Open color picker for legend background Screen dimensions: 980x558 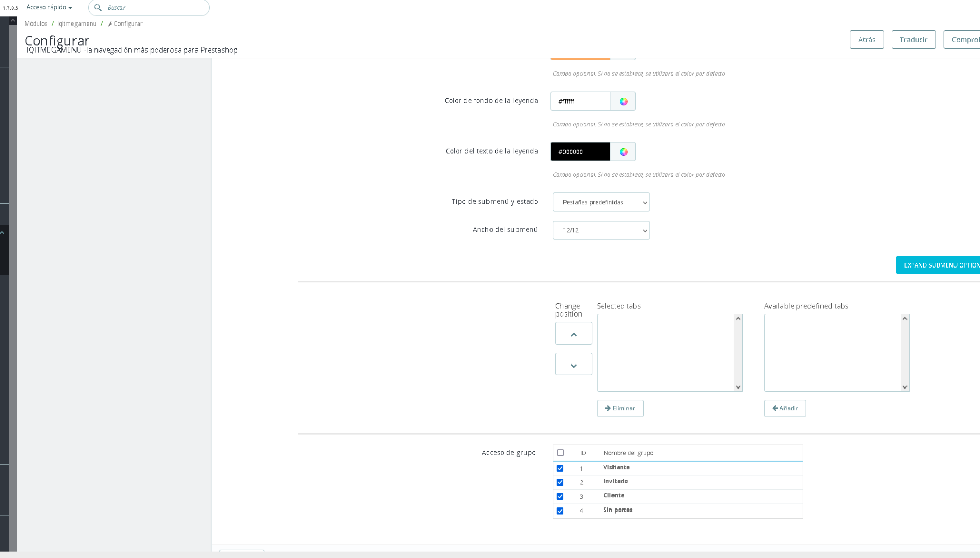pyautogui.click(x=623, y=101)
